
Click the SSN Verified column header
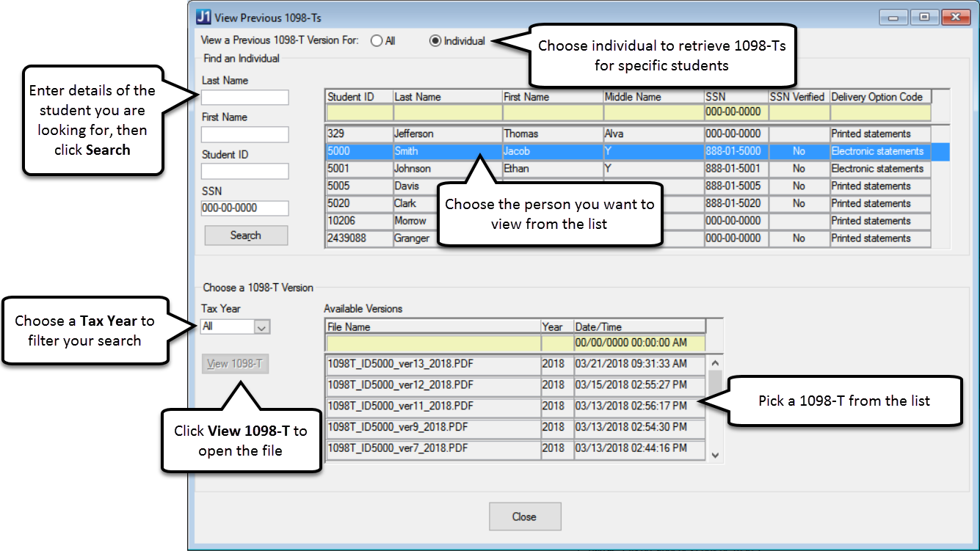click(x=798, y=97)
